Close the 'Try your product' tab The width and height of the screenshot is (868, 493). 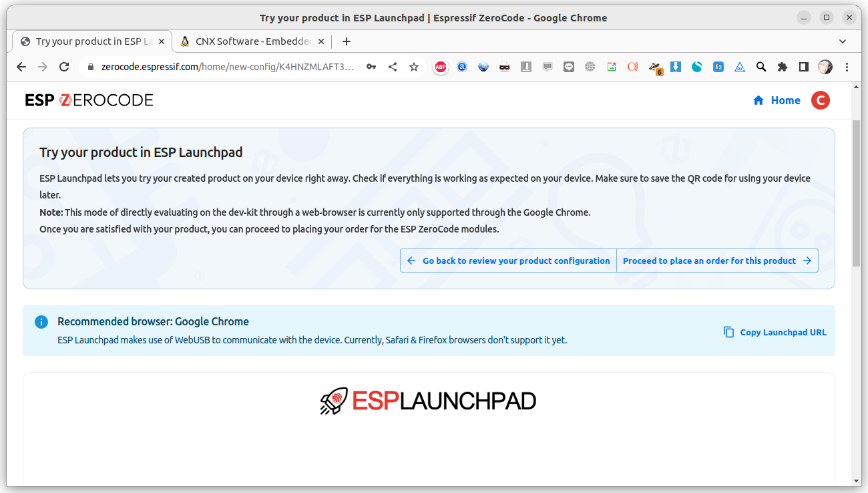(161, 41)
